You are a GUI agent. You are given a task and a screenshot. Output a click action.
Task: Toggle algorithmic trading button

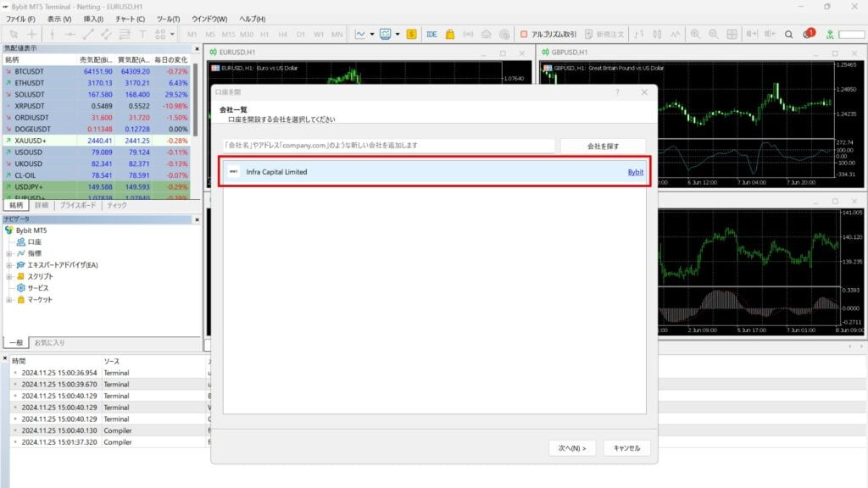548,34
